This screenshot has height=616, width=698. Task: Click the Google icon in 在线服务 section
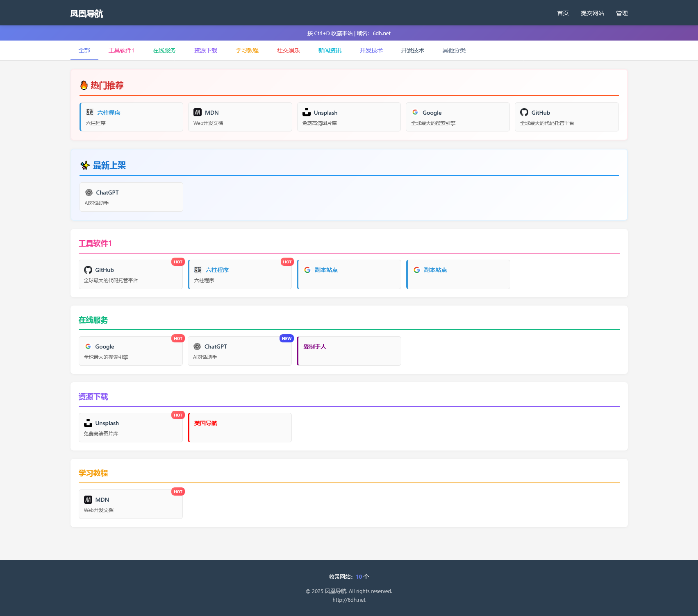[x=88, y=346]
